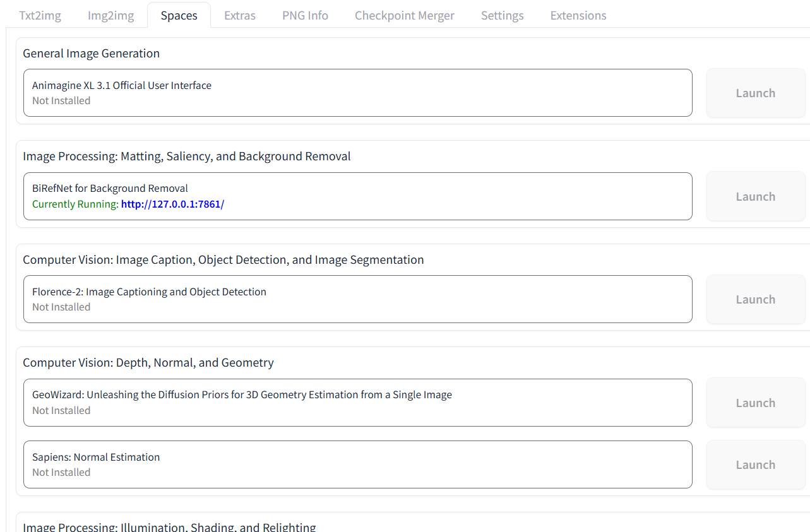Click the Currently Running status label
Image resolution: width=810 pixels, height=532 pixels.
(75, 204)
